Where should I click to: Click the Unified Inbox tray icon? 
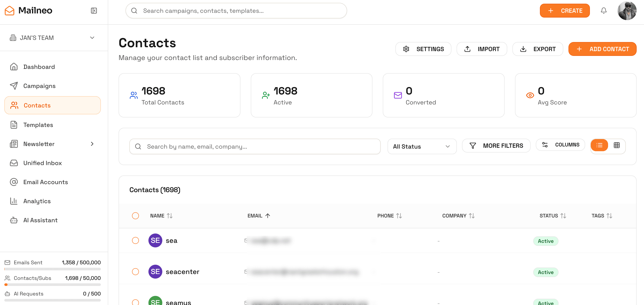pos(14,163)
